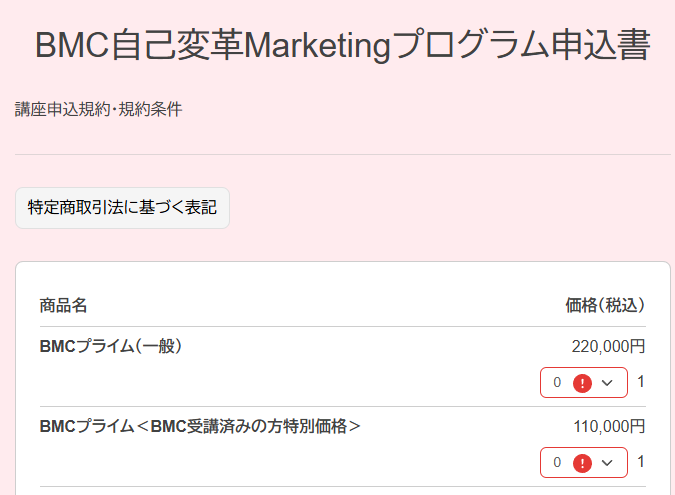Select the 0 value in the 220,000円 quantity box

pos(557,382)
